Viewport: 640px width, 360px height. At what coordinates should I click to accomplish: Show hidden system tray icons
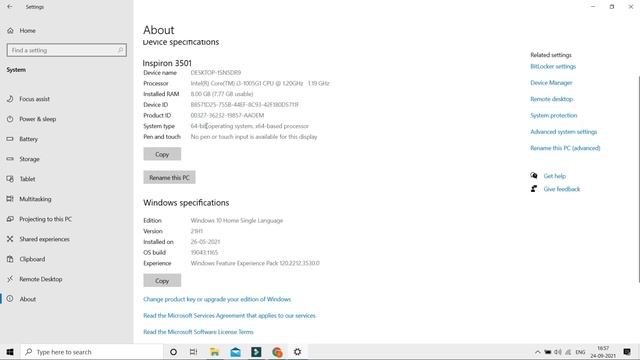point(538,352)
